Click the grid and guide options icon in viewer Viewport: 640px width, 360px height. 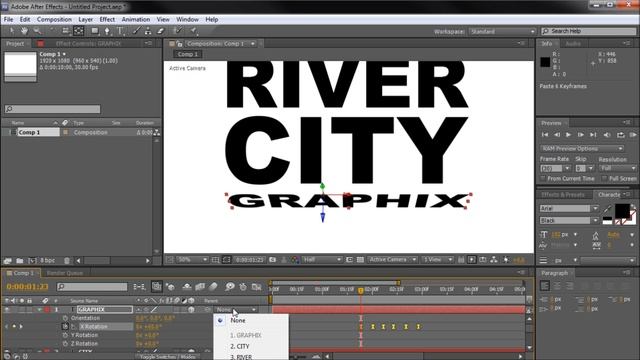pos(215,260)
